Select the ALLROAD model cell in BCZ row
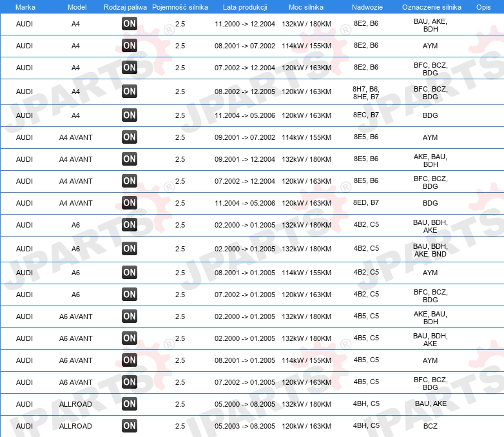This screenshot has width=504, height=437. point(75,426)
